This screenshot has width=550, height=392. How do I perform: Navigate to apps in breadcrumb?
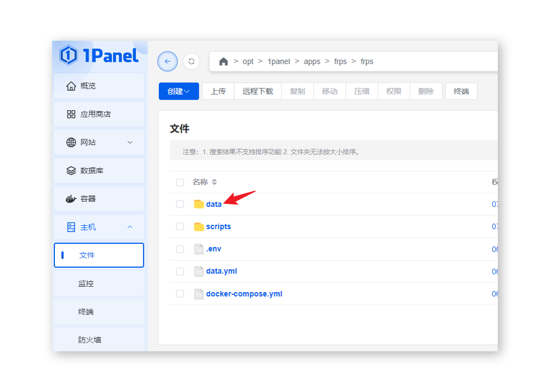[312, 62]
